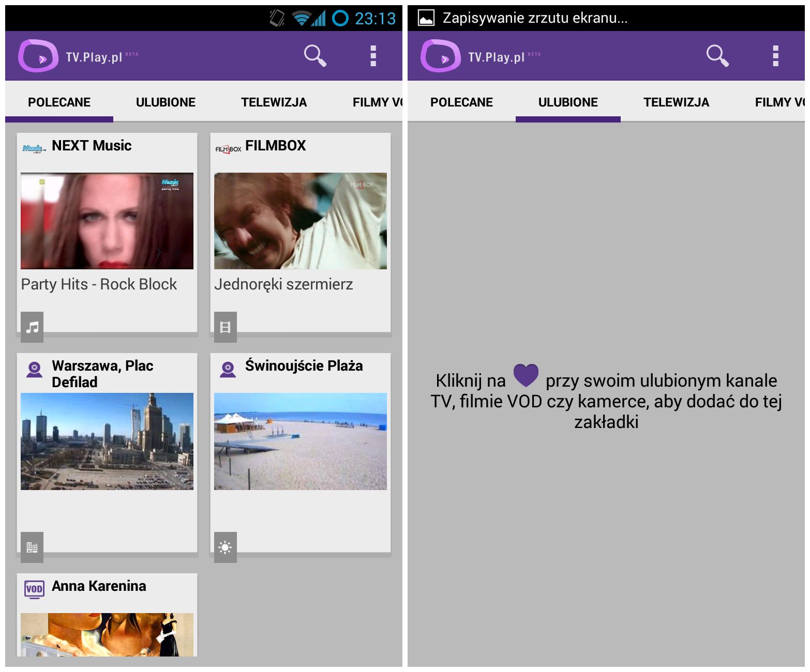Tap FILMBOX channel logo
Viewport: 810px width, 672px height.
pyautogui.click(x=228, y=149)
